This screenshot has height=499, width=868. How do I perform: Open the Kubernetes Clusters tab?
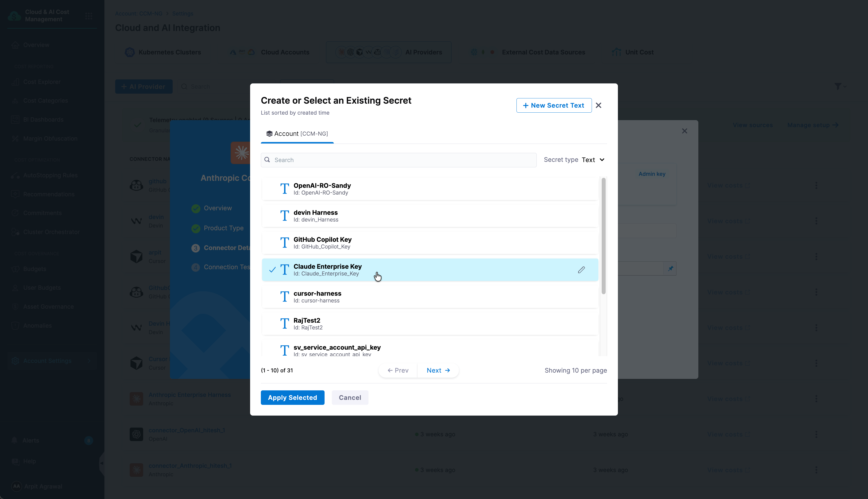point(163,52)
